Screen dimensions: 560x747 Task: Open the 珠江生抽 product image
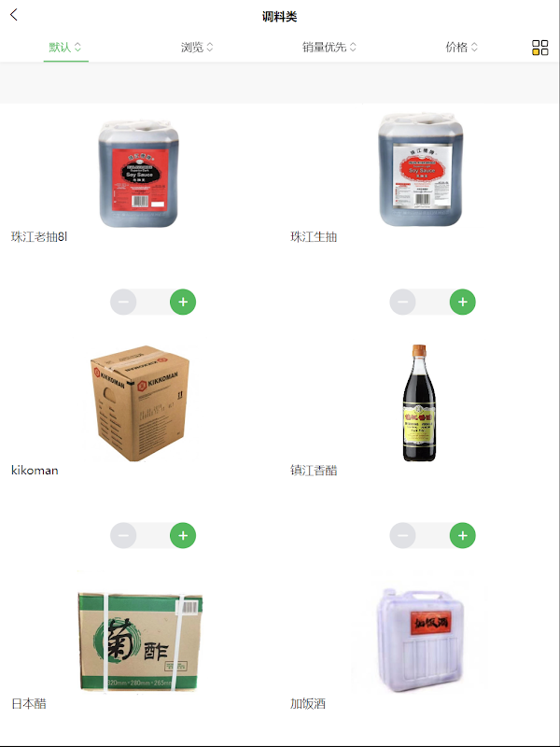[x=420, y=169]
